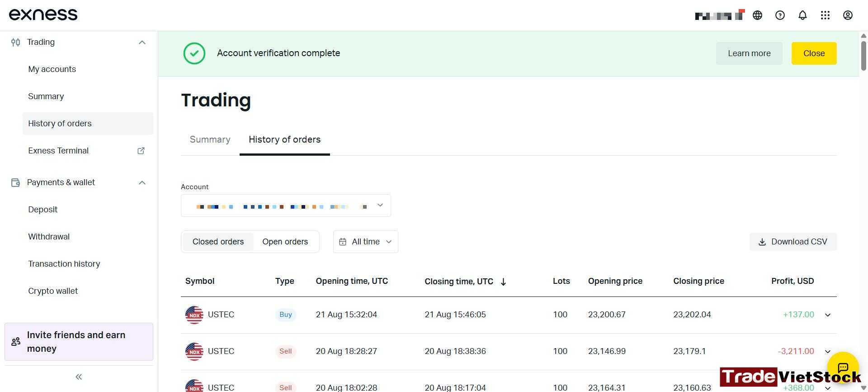Screen dimensions: 868x392
Task: Click the Symbol column header
Action: point(200,281)
